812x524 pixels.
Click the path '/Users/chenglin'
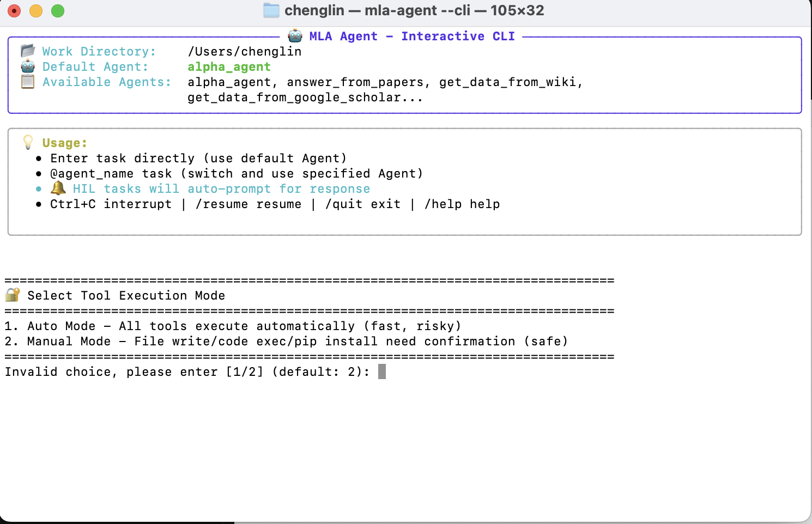tap(245, 51)
